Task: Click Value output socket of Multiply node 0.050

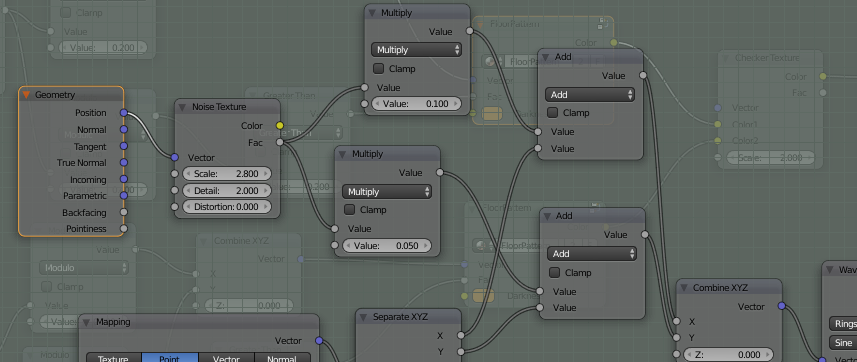Action: tap(440, 173)
